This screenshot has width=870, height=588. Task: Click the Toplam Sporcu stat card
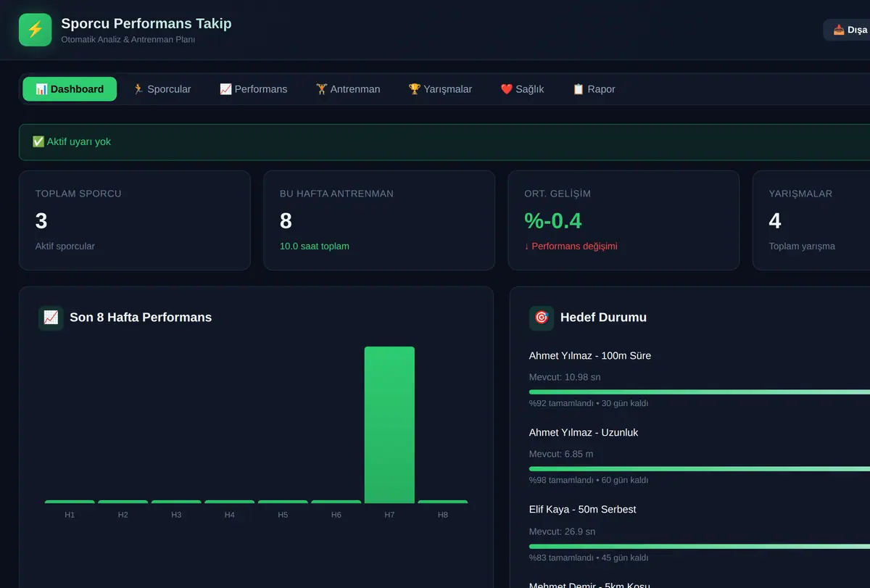pos(135,220)
